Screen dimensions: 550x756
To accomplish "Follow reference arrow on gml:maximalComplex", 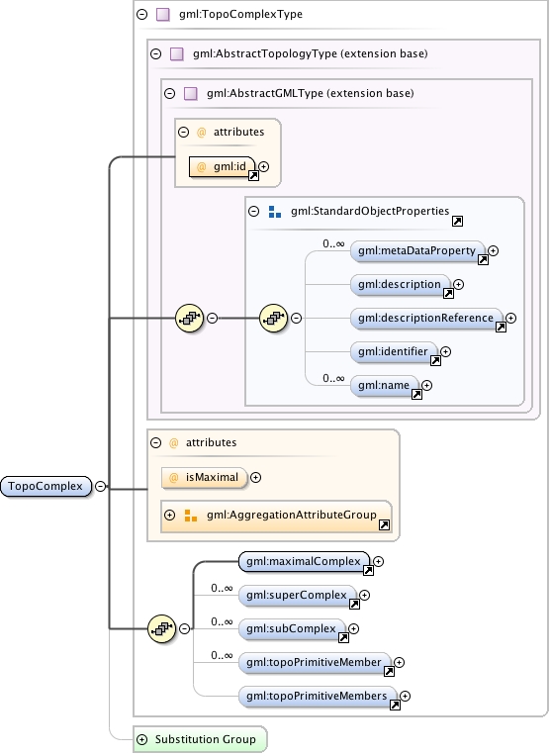I will point(368,571).
